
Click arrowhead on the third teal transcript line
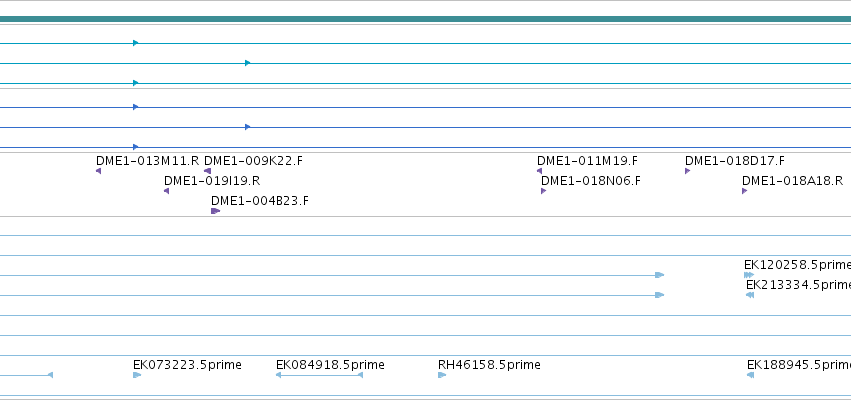136,83
